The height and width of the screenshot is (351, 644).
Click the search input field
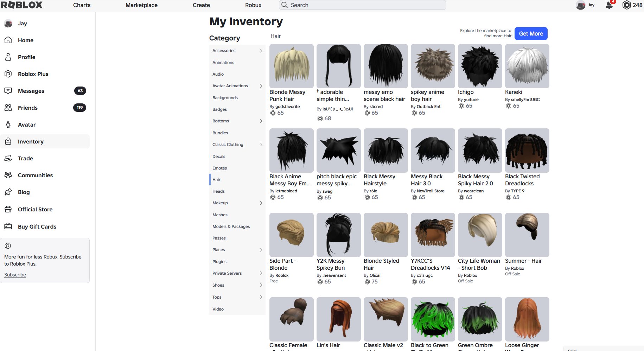tap(363, 5)
